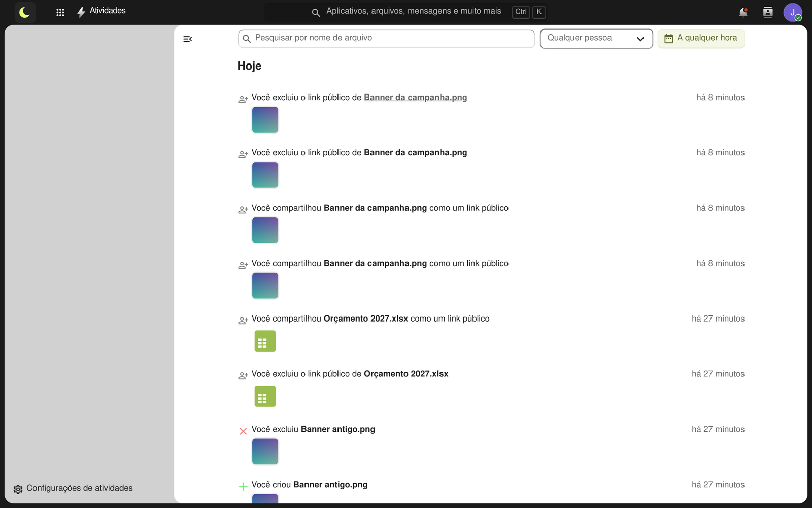This screenshot has height=508, width=812.
Task: Open the A qualquer hora date filter
Action: point(701,39)
